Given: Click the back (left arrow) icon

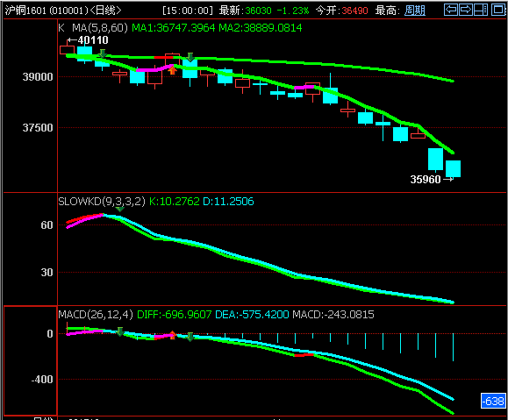Looking at the screenshot, I should click(x=451, y=10).
